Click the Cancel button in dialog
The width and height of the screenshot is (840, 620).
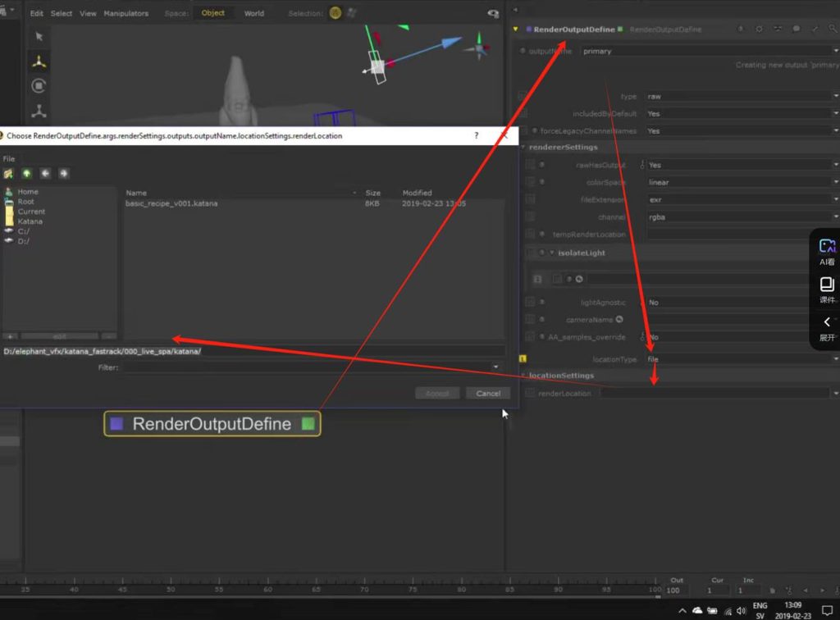pyautogui.click(x=488, y=394)
